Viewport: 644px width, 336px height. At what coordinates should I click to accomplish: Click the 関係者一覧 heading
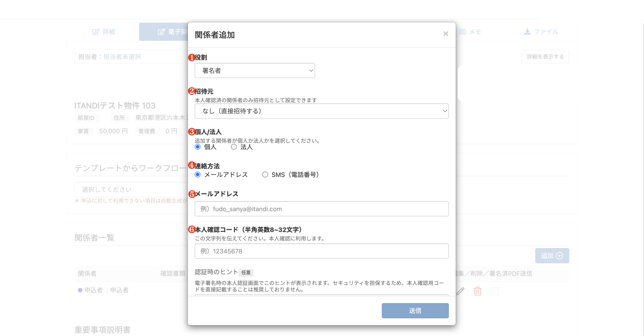point(94,238)
